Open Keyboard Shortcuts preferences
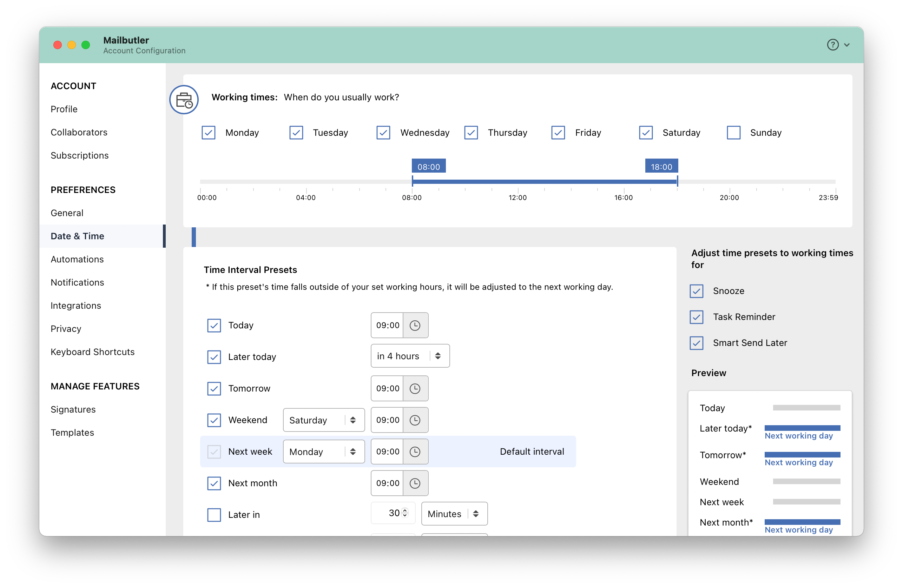The image size is (903, 588). pyautogui.click(x=93, y=352)
